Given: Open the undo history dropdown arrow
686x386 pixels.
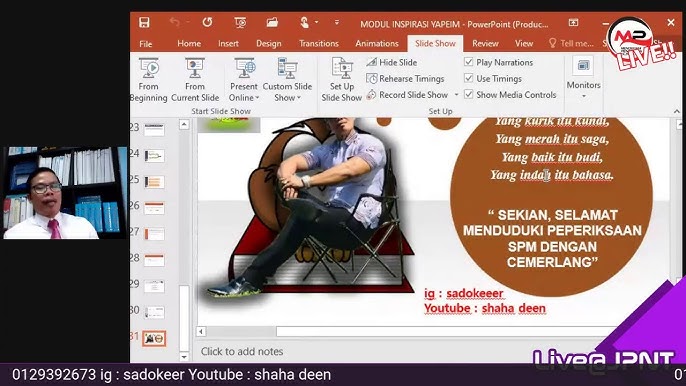Looking at the screenshot, I should tap(188, 22).
